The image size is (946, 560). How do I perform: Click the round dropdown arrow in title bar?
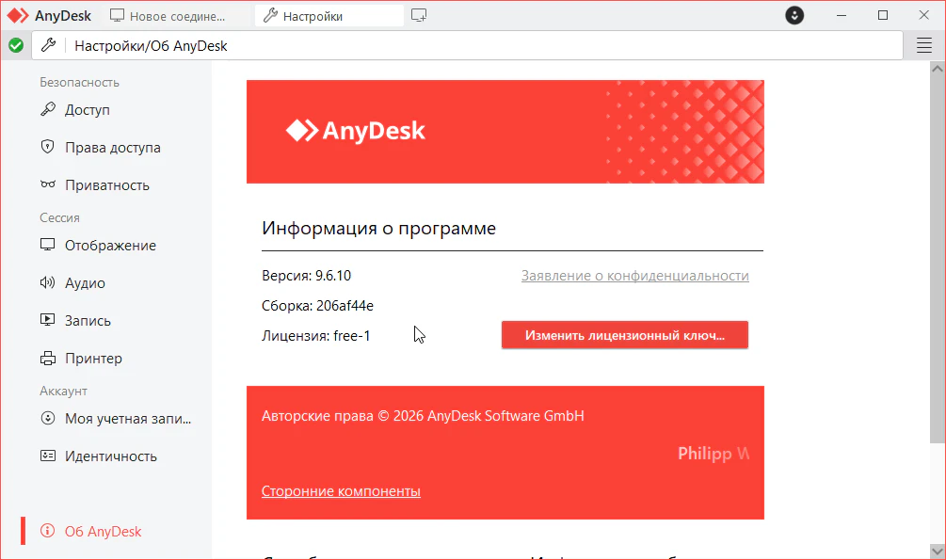point(795,16)
